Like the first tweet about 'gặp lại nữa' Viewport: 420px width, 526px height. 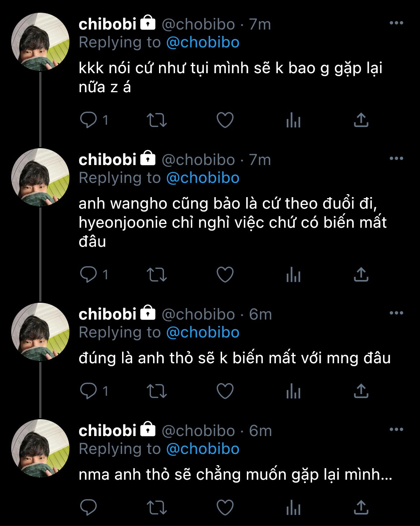pyautogui.click(x=225, y=120)
